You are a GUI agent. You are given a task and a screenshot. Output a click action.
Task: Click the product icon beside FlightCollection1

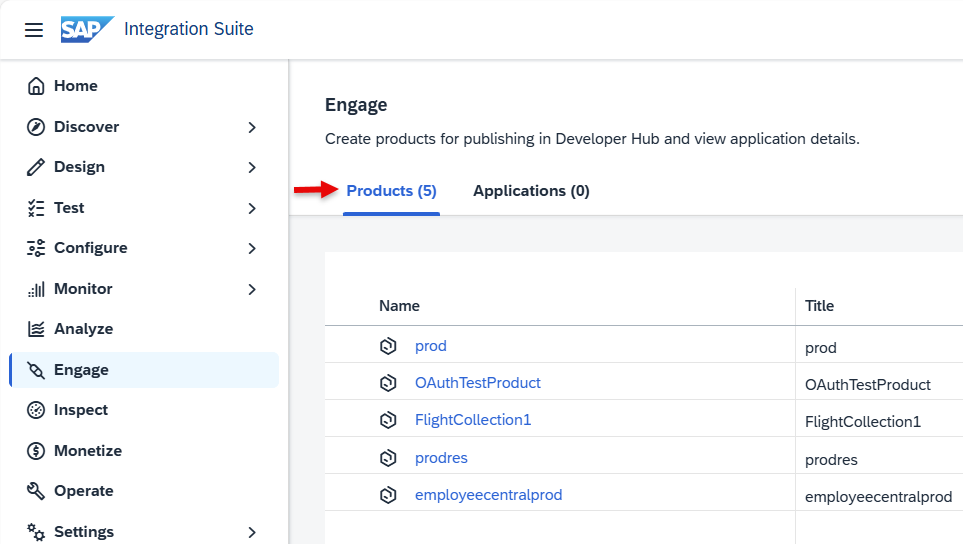tap(388, 421)
